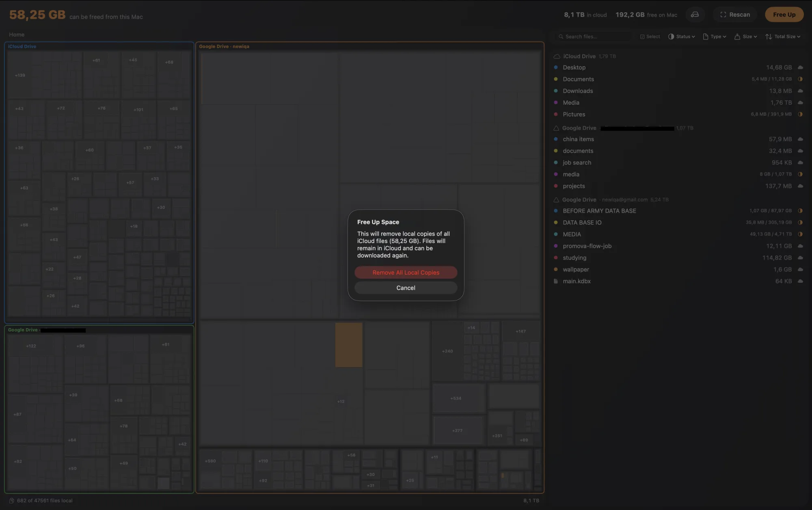Click the 682 of 47561 files local text
Image resolution: width=812 pixels, height=510 pixels.
[45, 501]
